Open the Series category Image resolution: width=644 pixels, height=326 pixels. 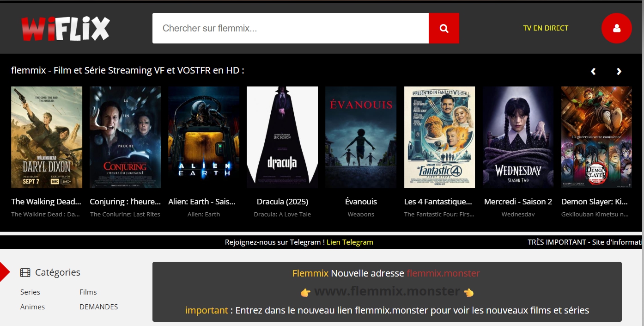[x=30, y=292]
